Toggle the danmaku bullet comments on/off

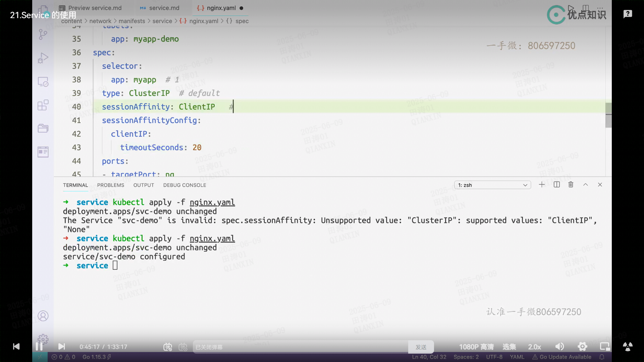[x=168, y=347]
